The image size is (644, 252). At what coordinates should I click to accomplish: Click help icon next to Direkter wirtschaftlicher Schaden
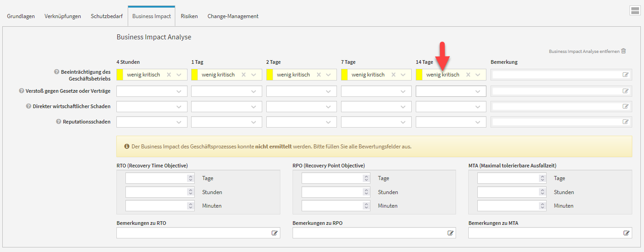pyautogui.click(x=28, y=106)
